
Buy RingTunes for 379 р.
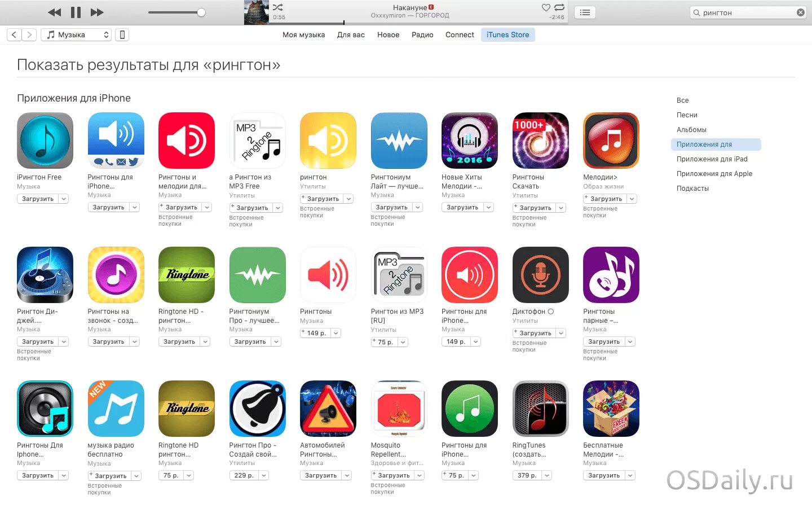tap(527, 475)
